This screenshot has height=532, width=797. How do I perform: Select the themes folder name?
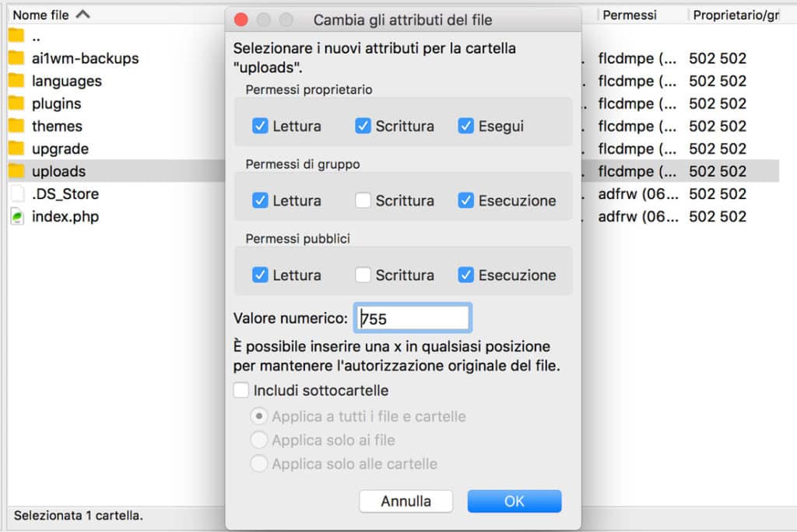(x=57, y=126)
